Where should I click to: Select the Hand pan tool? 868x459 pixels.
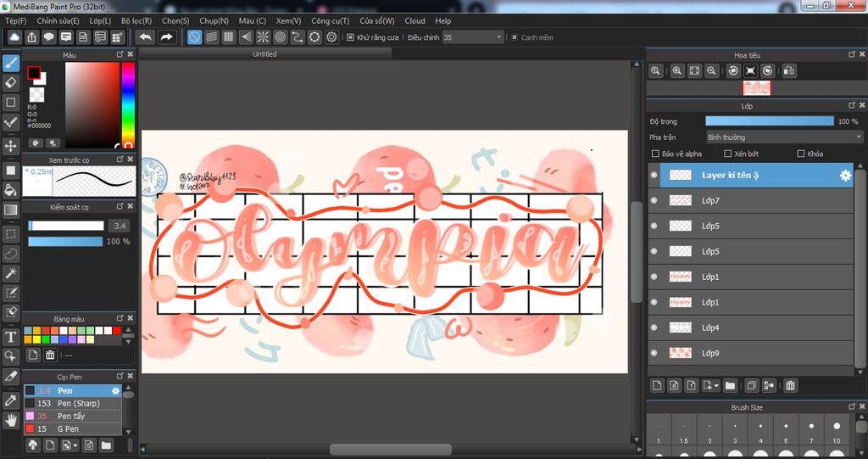click(10, 420)
